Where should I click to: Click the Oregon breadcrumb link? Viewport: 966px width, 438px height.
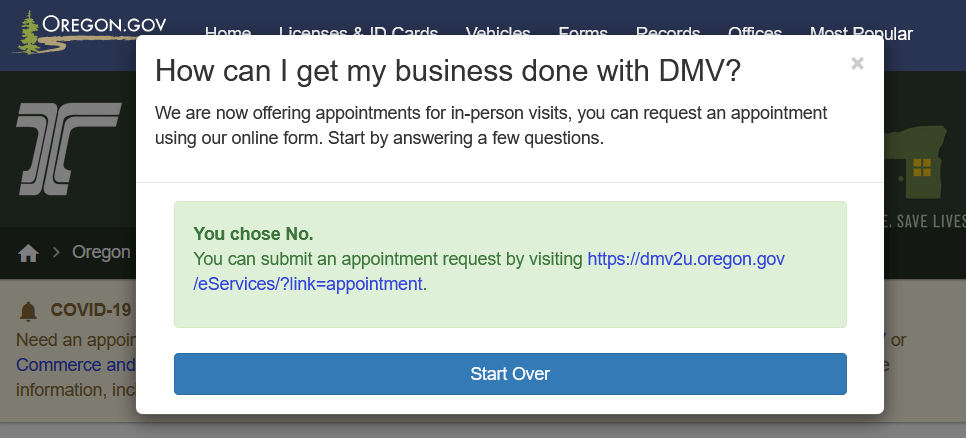tap(101, 252)
